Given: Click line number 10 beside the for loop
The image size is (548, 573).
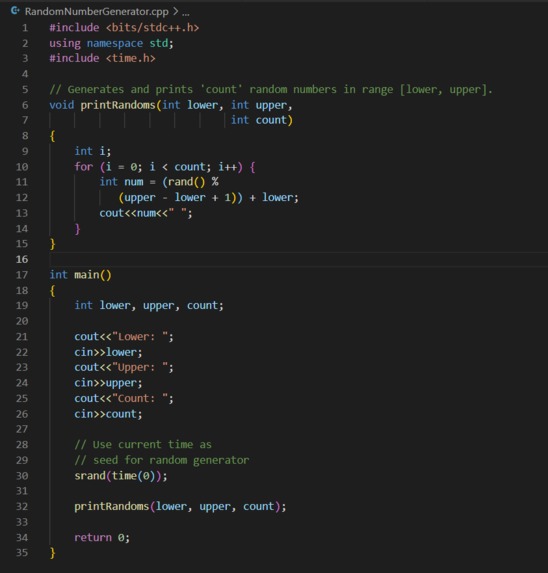Looking at the screenshot, I should (x=22, y=167).
